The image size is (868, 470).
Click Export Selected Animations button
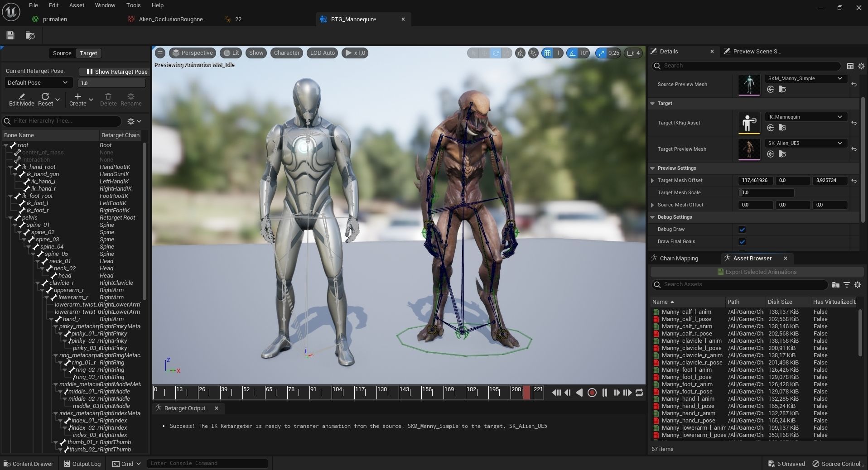click(757, 272)
